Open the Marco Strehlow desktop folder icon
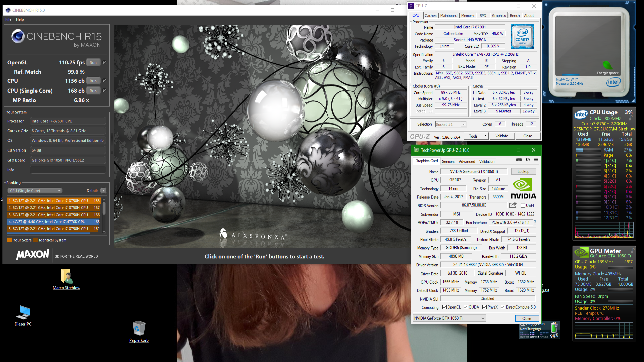 tap(66, 277)
